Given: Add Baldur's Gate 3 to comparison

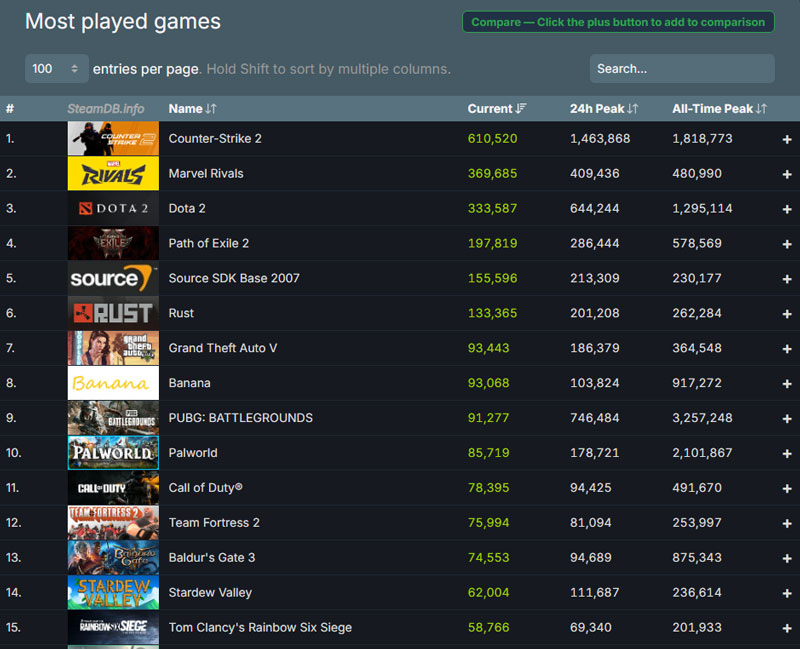Looking at the screenshot, I should tap(787, 559).
